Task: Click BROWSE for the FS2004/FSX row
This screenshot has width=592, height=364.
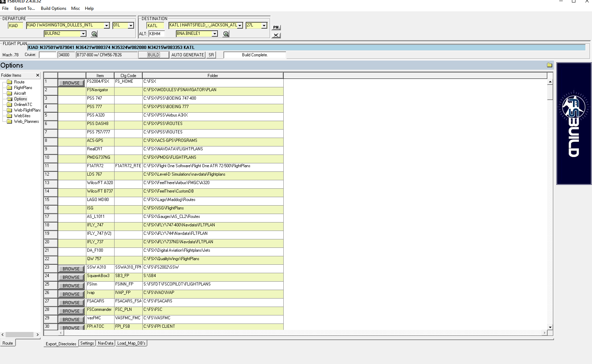Action: pos(71,83)
